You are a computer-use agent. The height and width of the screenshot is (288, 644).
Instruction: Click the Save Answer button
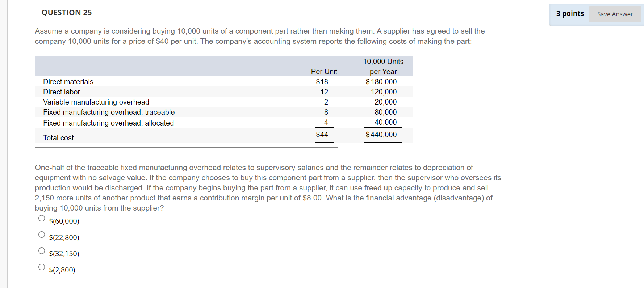tap(615, 14)
